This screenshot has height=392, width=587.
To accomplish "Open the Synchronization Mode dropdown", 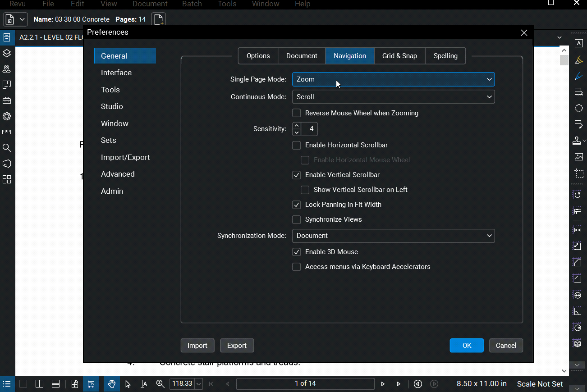I will (x=393, y=236).
